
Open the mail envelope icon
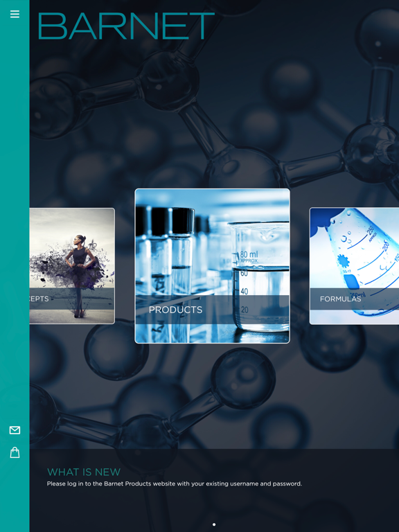tap(15, 430)
